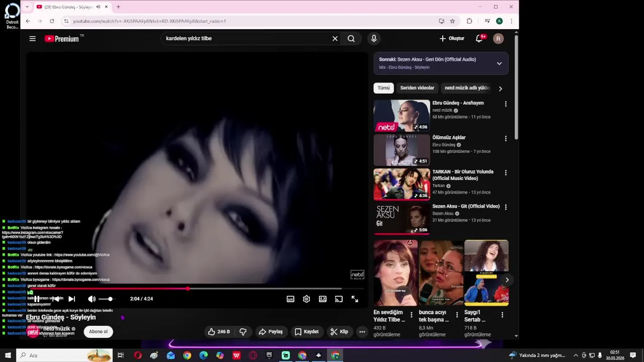Open Chrome tab search dropdown arrow
Screen dimensions: 644x362
(x=27, y=7)
